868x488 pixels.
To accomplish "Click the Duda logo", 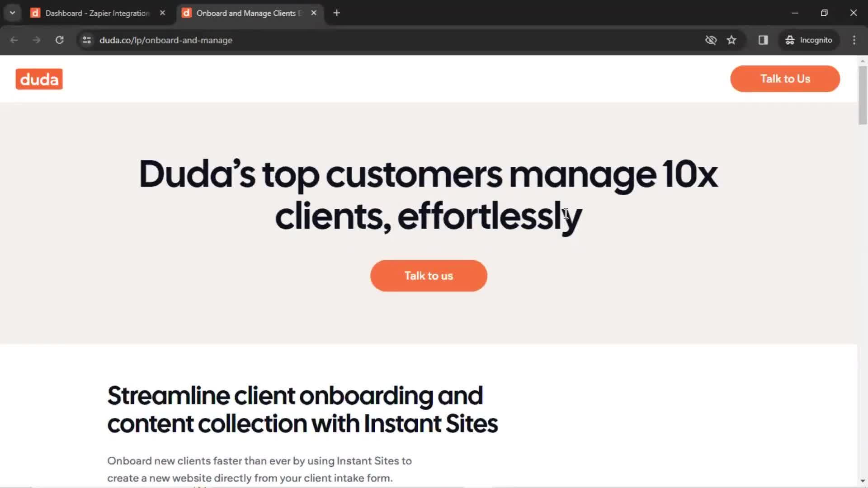I will (x=39, y=79).
